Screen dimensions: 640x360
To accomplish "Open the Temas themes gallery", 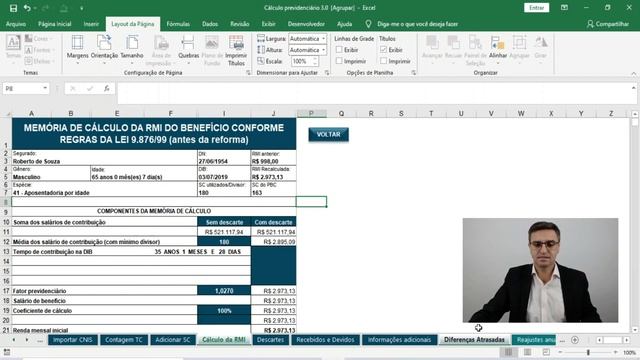I will (13, 48).
